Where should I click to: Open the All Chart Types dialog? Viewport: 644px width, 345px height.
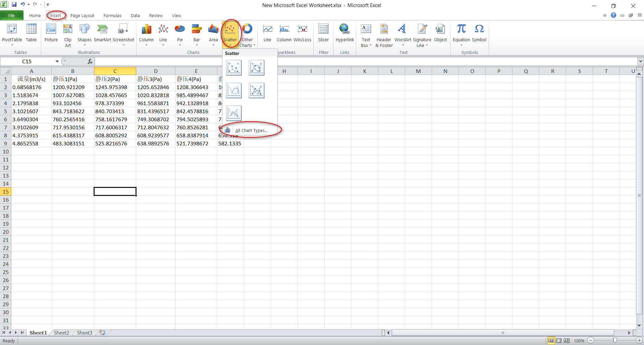(252, 130)
